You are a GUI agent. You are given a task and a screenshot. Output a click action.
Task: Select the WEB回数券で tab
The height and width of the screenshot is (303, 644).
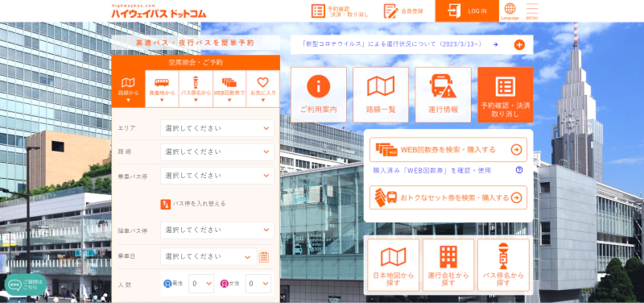point(229,89)
